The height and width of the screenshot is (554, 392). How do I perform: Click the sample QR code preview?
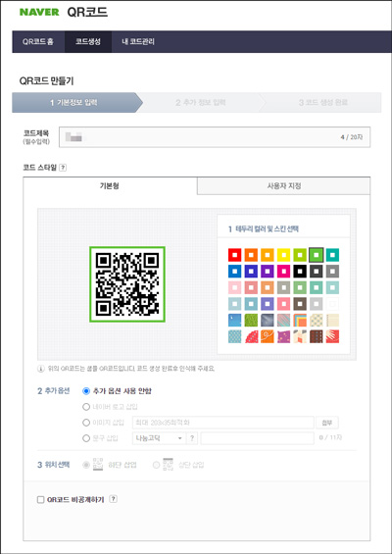coord(127,284)
